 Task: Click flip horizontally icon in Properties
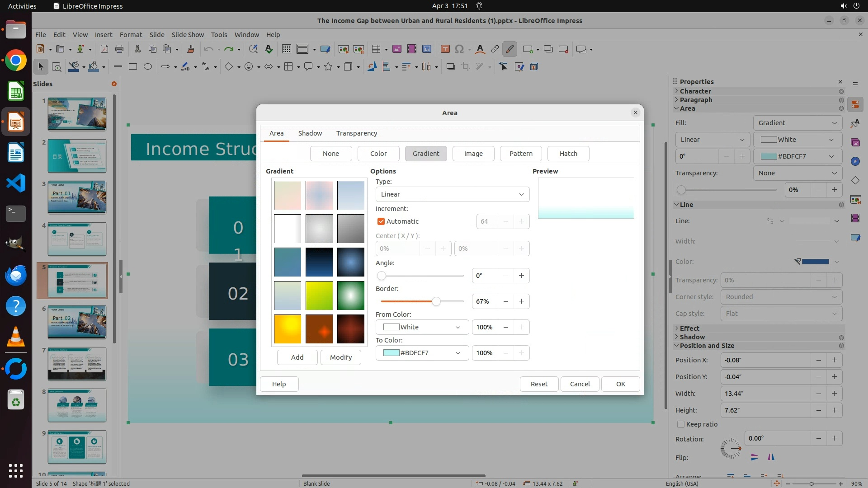point(771,457)
